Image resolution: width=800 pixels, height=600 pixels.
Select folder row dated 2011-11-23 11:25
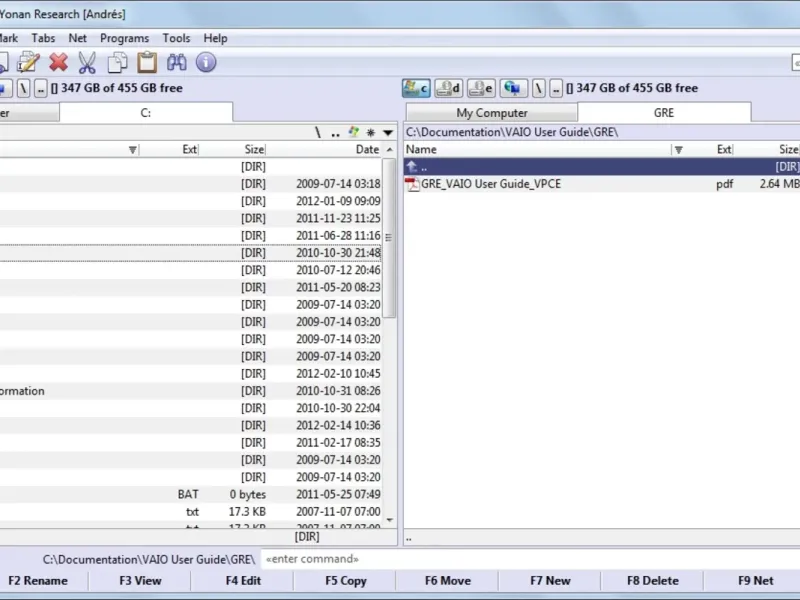[x=190, y=219]
